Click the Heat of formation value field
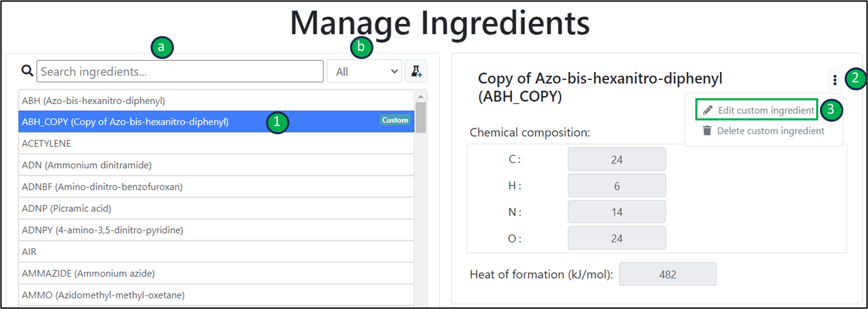This screenshot has height=309, width=868. pyautogui.click(x=667, y=274)
